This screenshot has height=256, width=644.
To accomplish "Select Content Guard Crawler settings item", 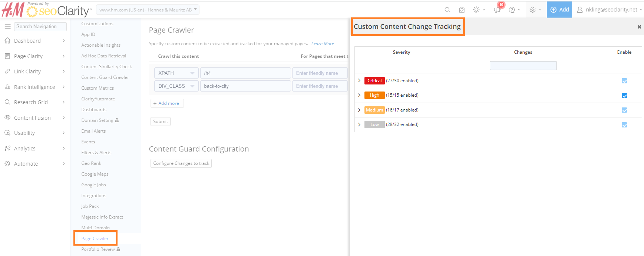I will 105,77.
